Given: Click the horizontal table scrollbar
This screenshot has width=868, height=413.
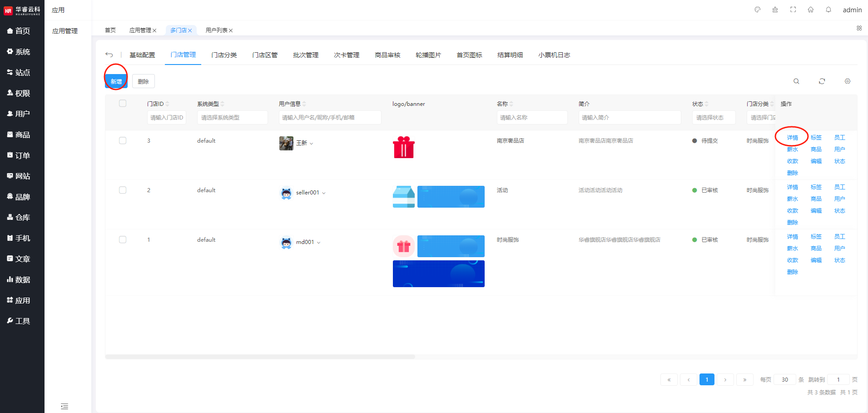Looking at the screenshot, I should coord(260,357).
